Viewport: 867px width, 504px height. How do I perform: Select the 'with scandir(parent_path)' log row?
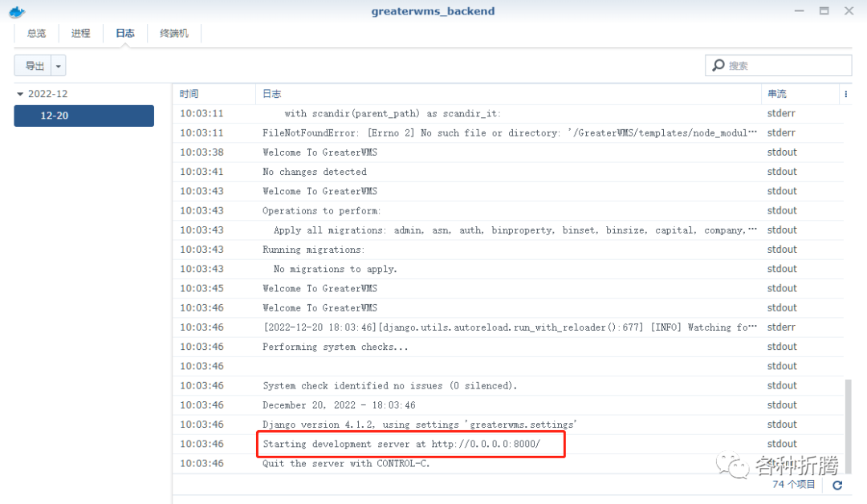pos(508,113)
